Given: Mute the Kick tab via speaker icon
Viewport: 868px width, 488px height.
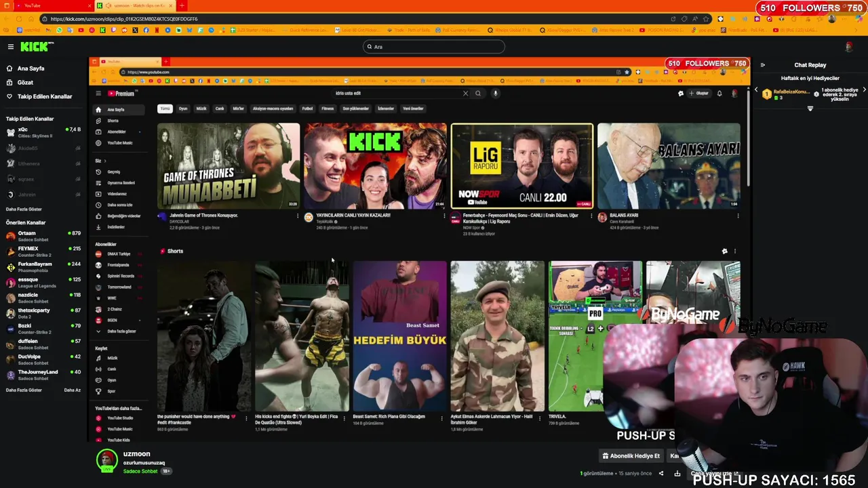Looking at the screenshot, I should (108, 5).
